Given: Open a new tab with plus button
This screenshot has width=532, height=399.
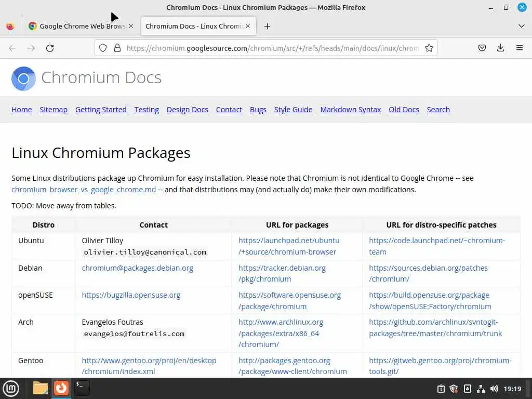Looking at the screenshot, I should point(268,26).
